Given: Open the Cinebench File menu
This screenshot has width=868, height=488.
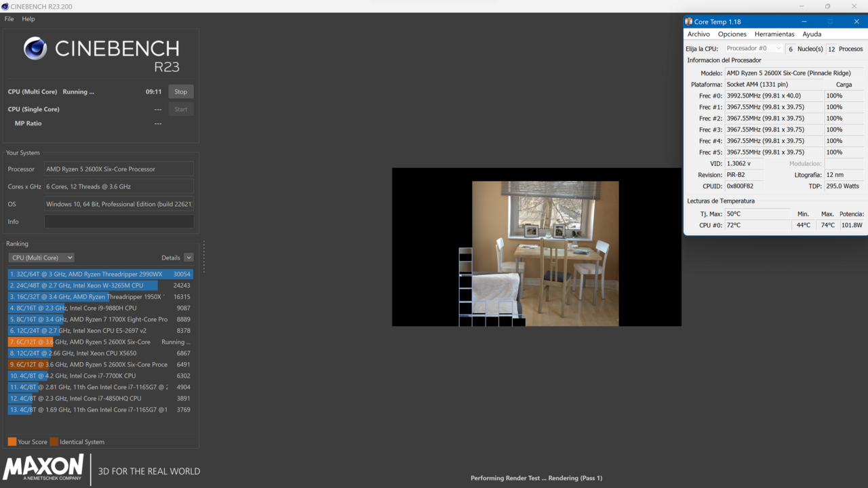Looking at the screenshot, I should coord(9,19).
